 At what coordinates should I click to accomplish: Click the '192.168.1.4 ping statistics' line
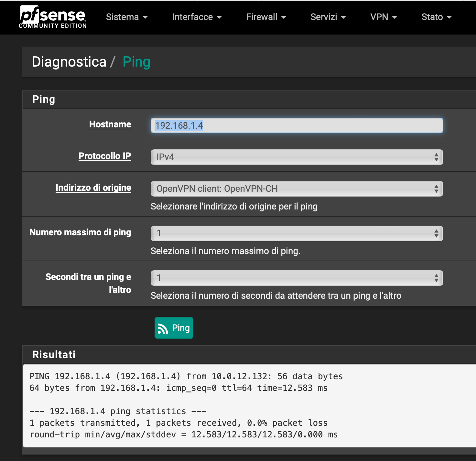[118, 411]
